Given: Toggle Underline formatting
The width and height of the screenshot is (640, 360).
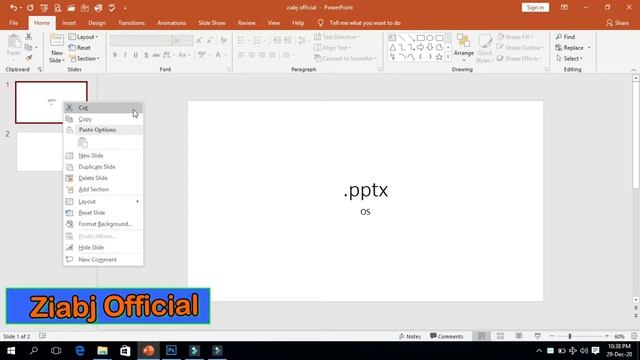Looking at the screenshot, I should (136, 55).
